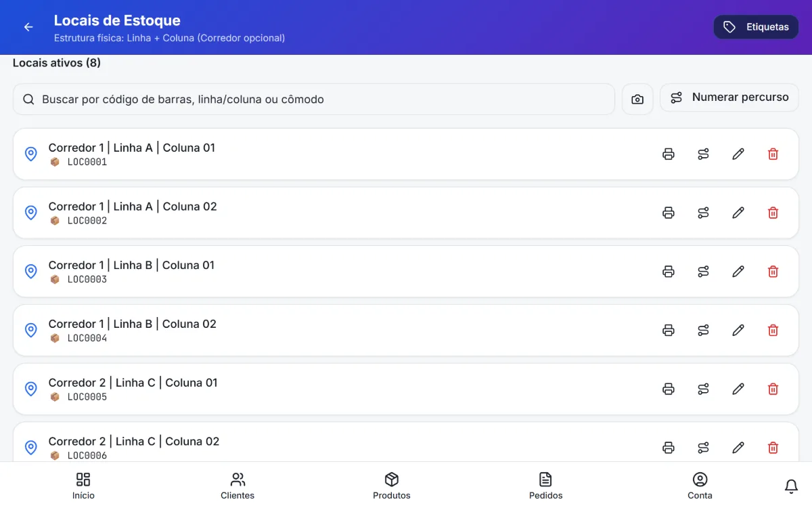Open route order for LOC0002

tap(704, 213)
